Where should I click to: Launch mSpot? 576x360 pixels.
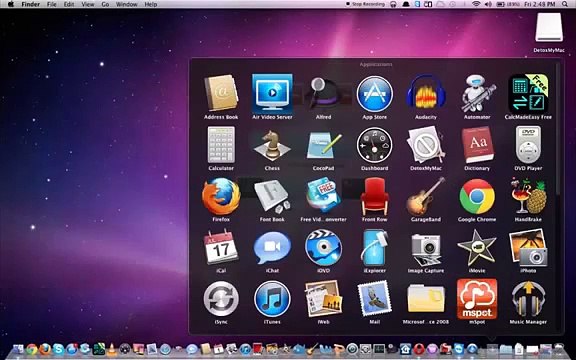[477, 299]
